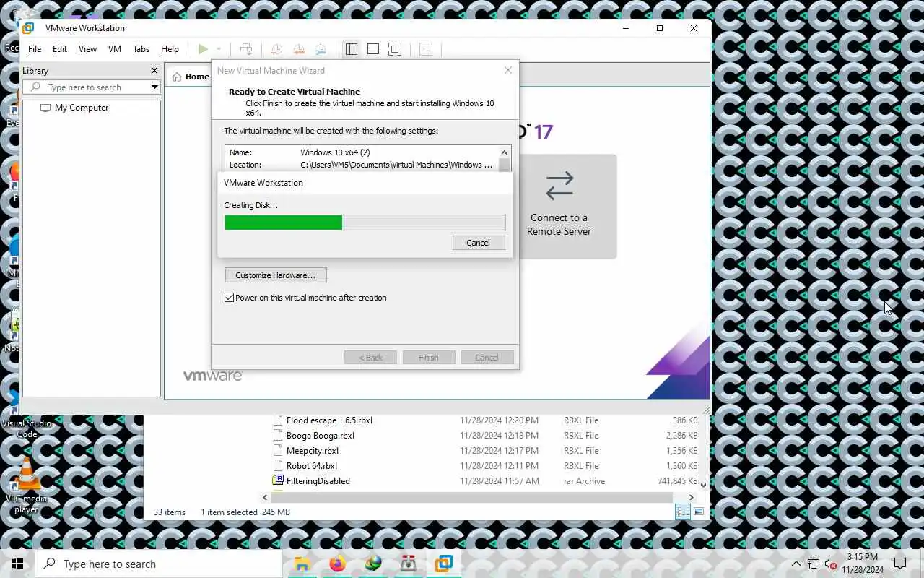Open the installer app taskbar icon
The image size is (924, 578).
click(408, 564)
